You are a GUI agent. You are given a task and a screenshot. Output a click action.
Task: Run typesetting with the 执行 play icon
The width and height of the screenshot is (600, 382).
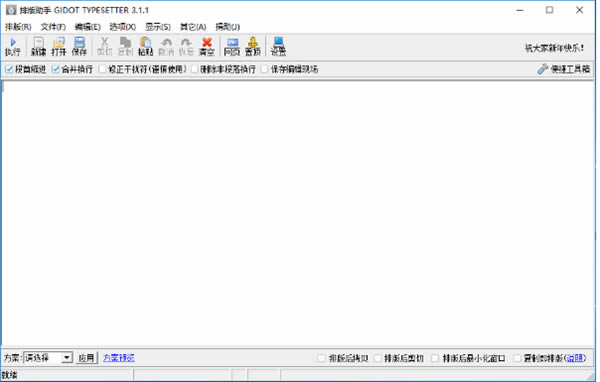pos(13,47)
